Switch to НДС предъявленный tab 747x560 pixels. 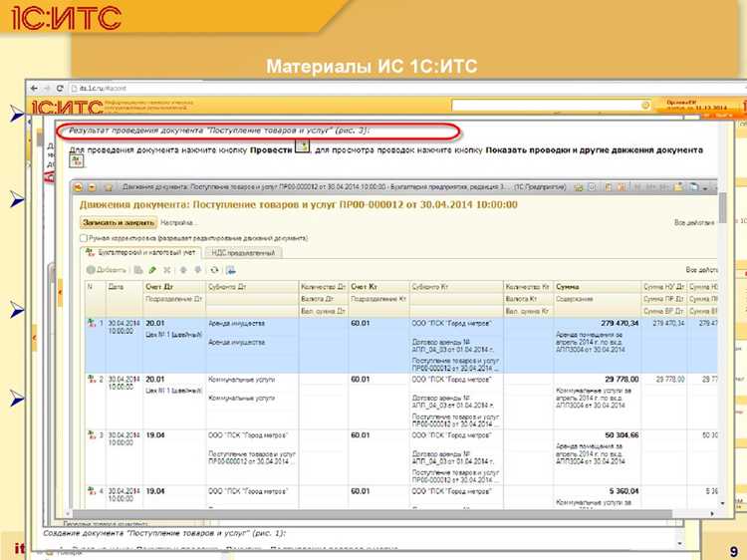pos(243,253)
